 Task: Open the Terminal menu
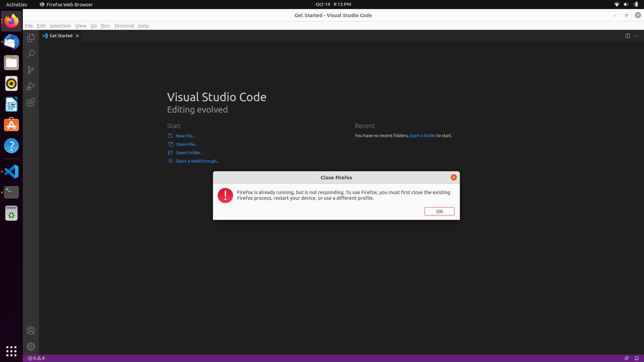[124, 26]
